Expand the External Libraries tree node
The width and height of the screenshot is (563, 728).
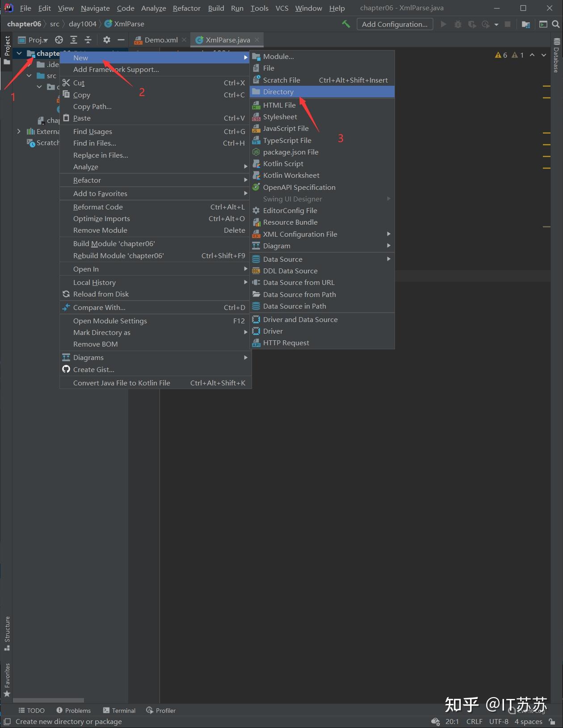pos(19,131)
